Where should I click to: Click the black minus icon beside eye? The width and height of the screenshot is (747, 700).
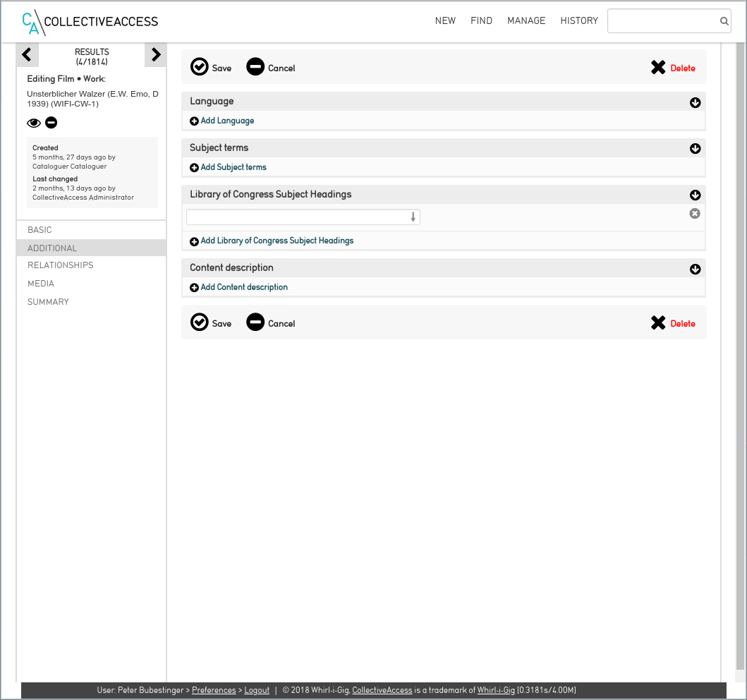click(x=51, y=123)
